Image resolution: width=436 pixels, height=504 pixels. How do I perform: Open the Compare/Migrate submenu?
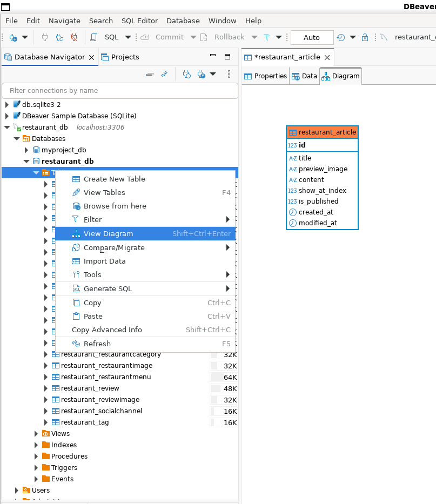tap(145, 247)
